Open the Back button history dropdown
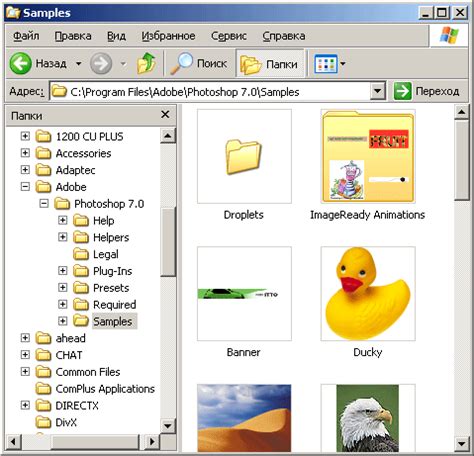 coord(78,63)
